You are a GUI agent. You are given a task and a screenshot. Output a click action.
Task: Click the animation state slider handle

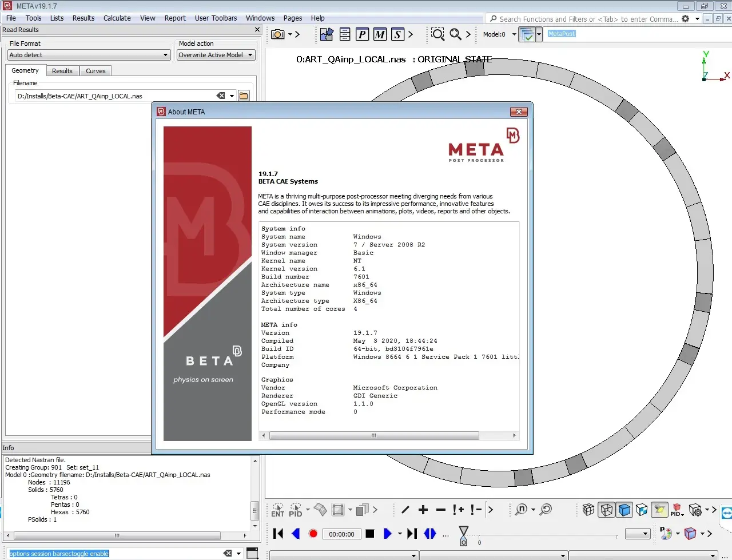pos(464,535)
